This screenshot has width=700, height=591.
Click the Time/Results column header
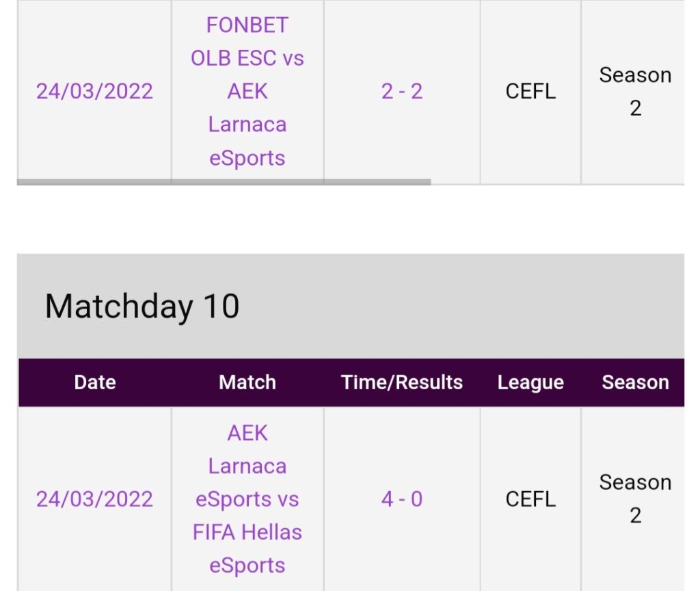pos(402,382)
